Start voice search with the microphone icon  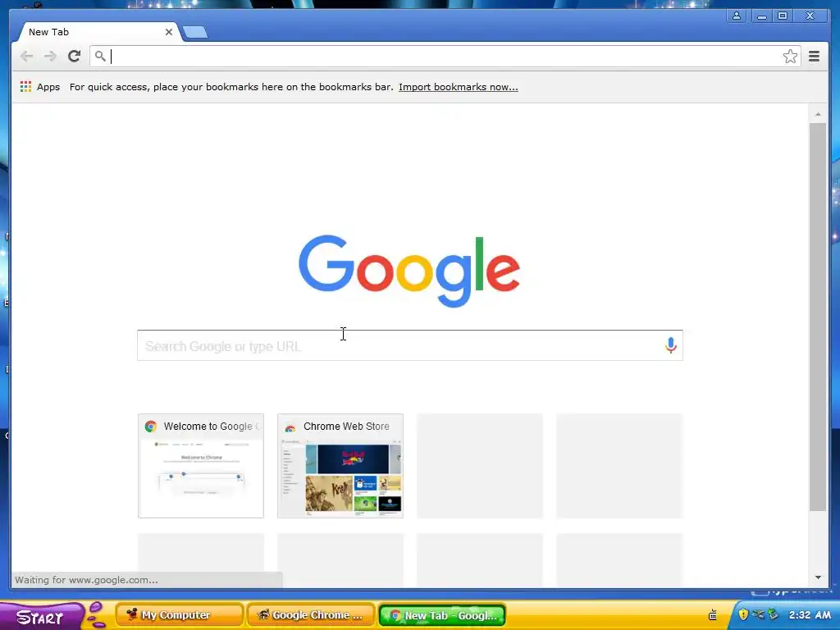coord(671,345)
